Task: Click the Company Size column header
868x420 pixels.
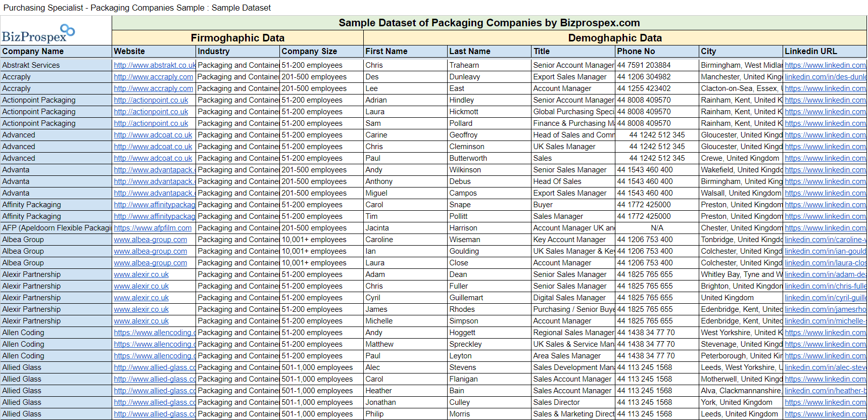Action: tap(321, 51)
